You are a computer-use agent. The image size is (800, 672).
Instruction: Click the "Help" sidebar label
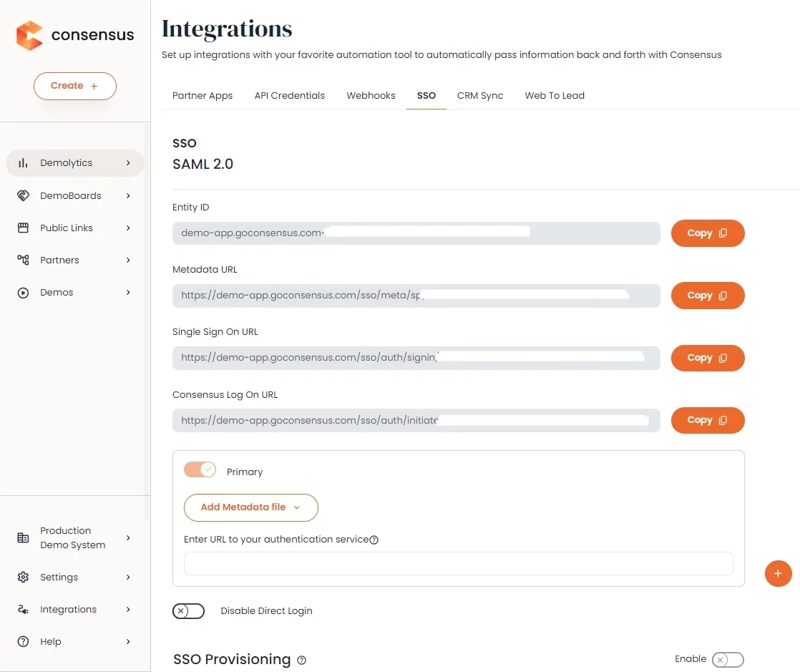point(51,641)
